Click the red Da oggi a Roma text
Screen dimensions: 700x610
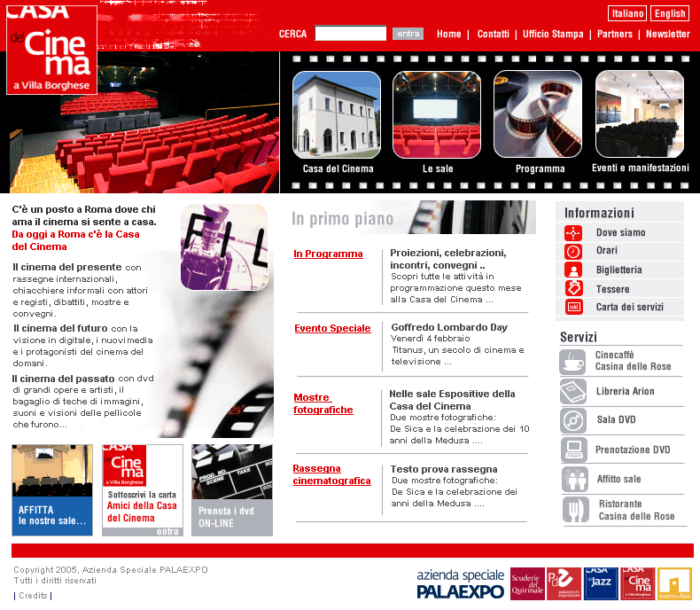click(x=75, y=240)
